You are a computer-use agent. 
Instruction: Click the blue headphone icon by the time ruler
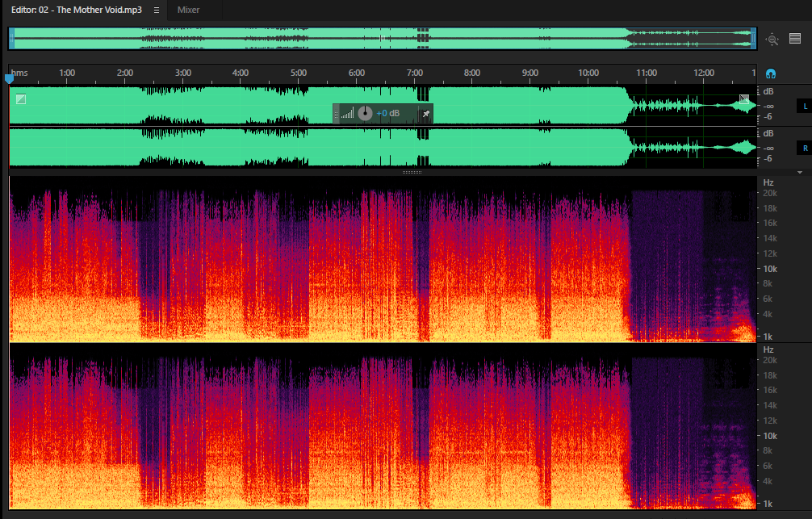pos(771,73)
